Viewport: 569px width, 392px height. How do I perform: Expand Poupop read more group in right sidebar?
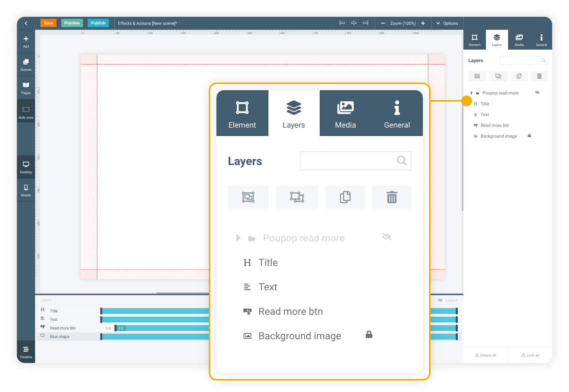coord(471,93)
